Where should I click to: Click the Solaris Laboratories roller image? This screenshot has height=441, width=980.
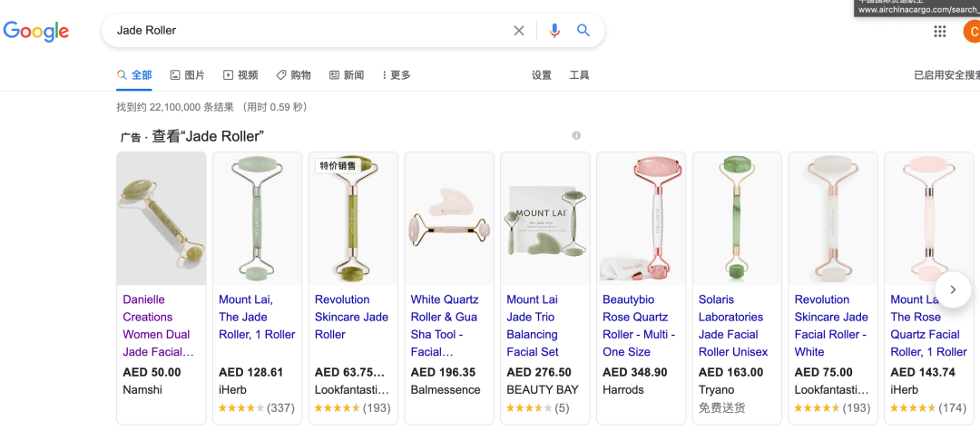[x=737, y=219]
